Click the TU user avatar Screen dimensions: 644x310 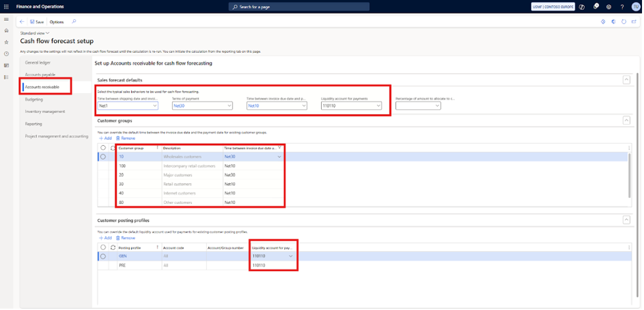635,7
